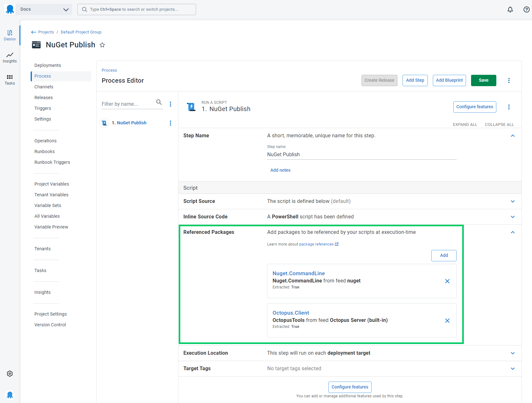
Task: Open the package references documentation link
Action: (316, 244)
